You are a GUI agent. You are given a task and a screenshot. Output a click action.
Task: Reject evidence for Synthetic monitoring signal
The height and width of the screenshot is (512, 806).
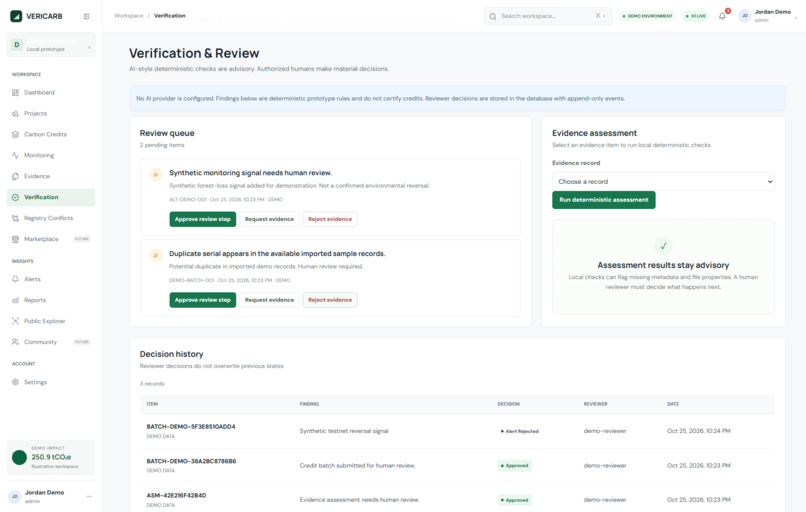330,219
